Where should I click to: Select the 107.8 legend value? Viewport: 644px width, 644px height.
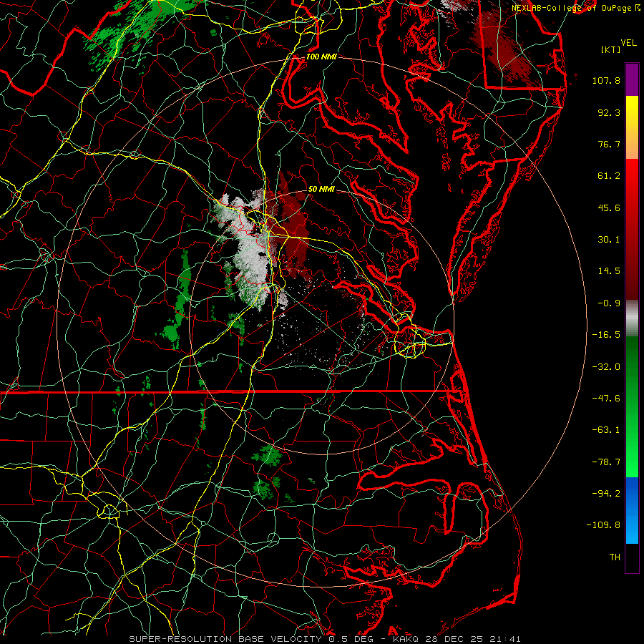tap(606, 80)
